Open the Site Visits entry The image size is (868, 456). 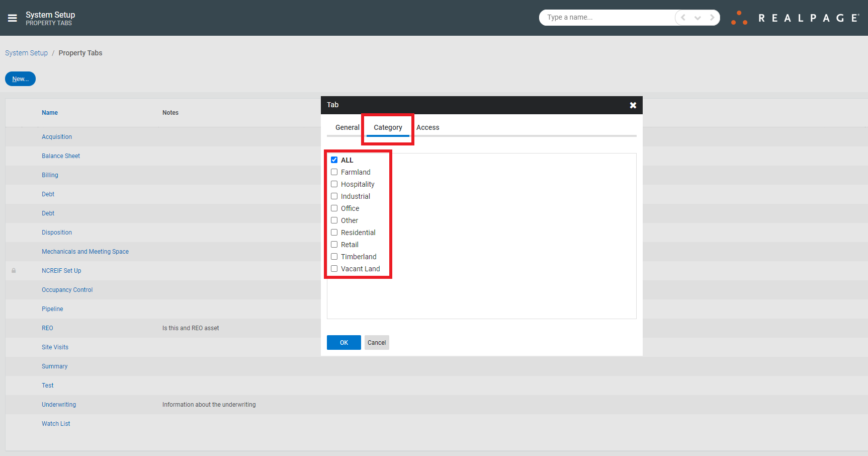(x=55, y=347)
